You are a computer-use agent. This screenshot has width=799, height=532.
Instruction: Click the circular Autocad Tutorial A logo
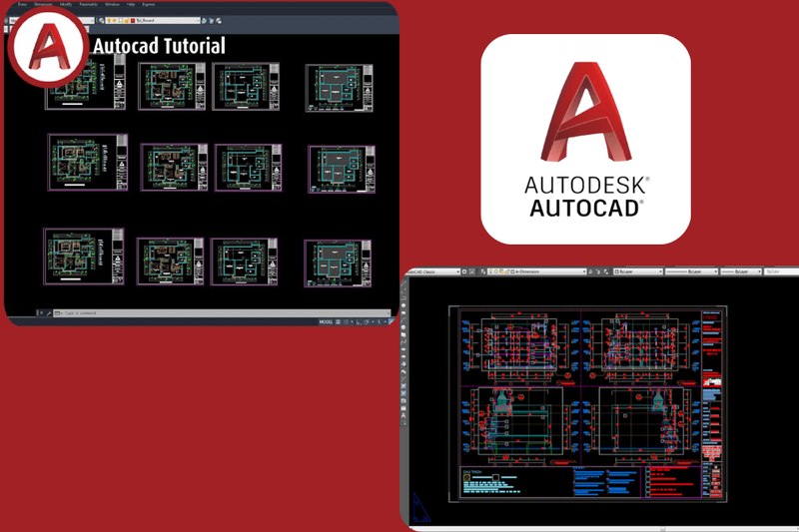[x=48, y=47]
